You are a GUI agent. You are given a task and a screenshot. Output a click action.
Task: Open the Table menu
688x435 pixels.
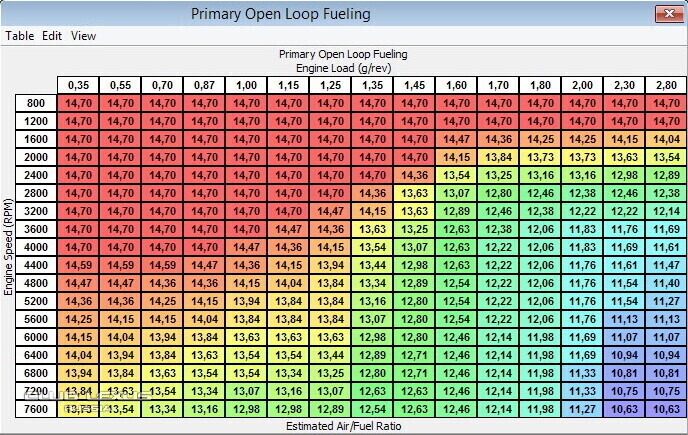pos(19,36)
